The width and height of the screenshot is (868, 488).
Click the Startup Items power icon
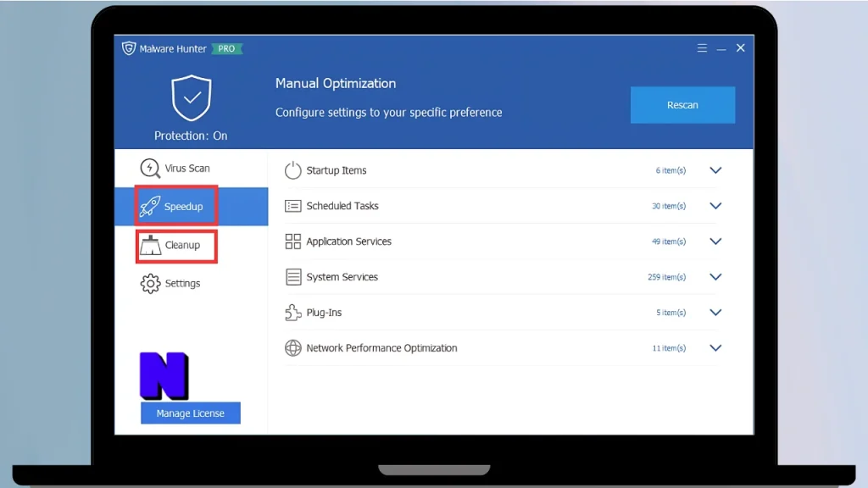pos(292,170)
